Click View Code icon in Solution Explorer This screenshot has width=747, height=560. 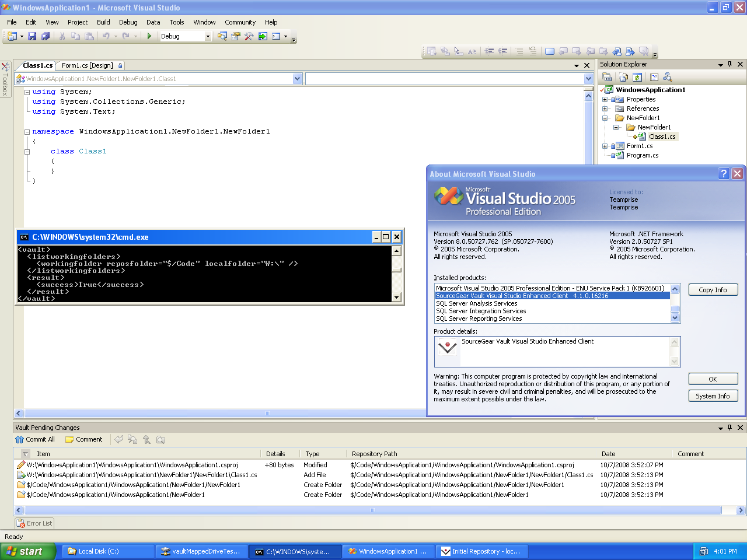click(x=654, y=77)
